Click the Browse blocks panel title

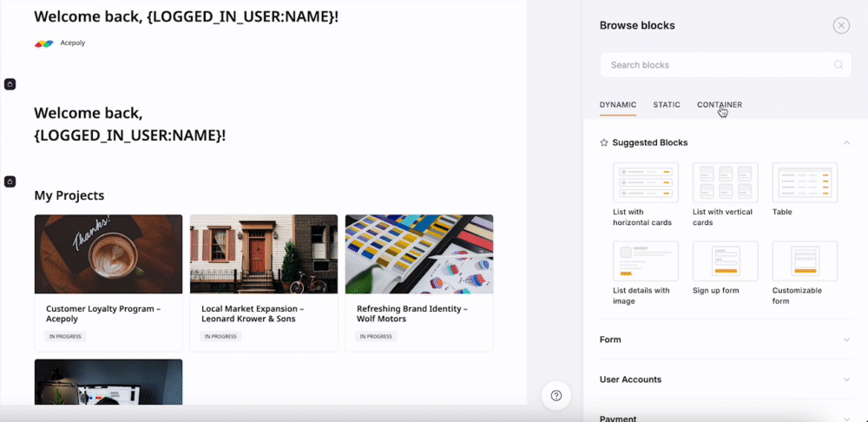[637, 25]
